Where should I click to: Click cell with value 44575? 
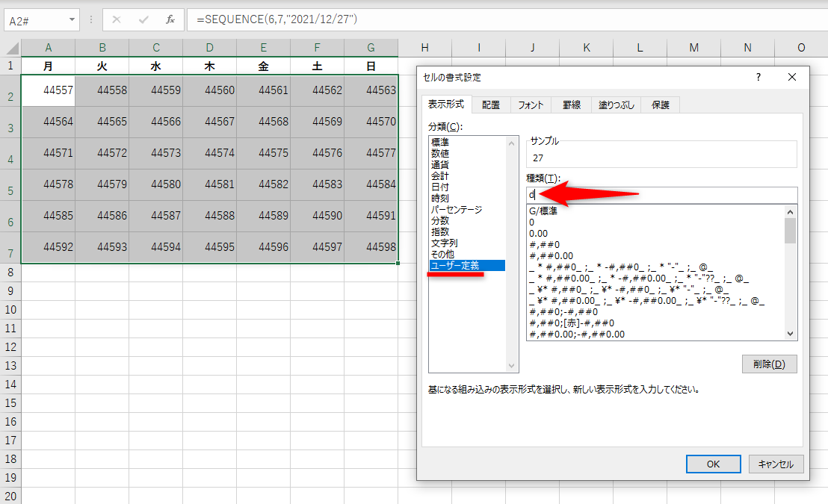point(264,154)
